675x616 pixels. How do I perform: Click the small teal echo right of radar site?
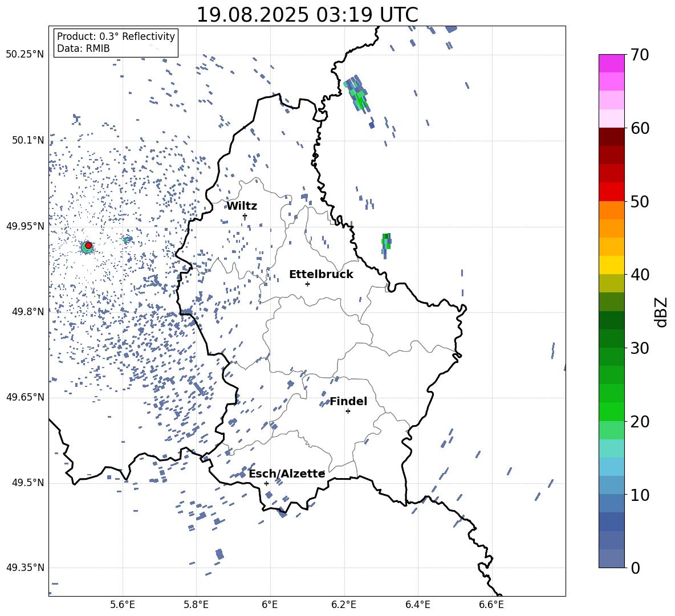127,239
